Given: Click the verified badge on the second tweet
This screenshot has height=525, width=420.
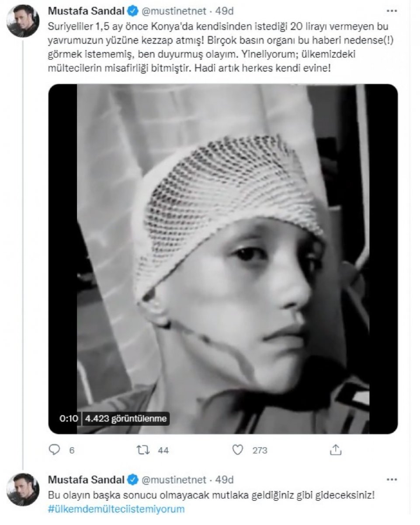Looking at the screenshot, I should 132,479.
